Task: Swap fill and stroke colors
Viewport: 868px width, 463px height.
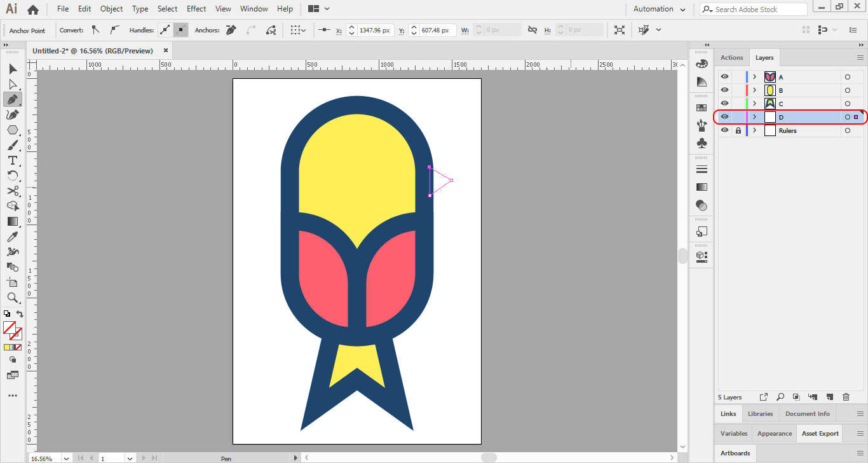Action: pyautogui.click(x=20, y=314)
